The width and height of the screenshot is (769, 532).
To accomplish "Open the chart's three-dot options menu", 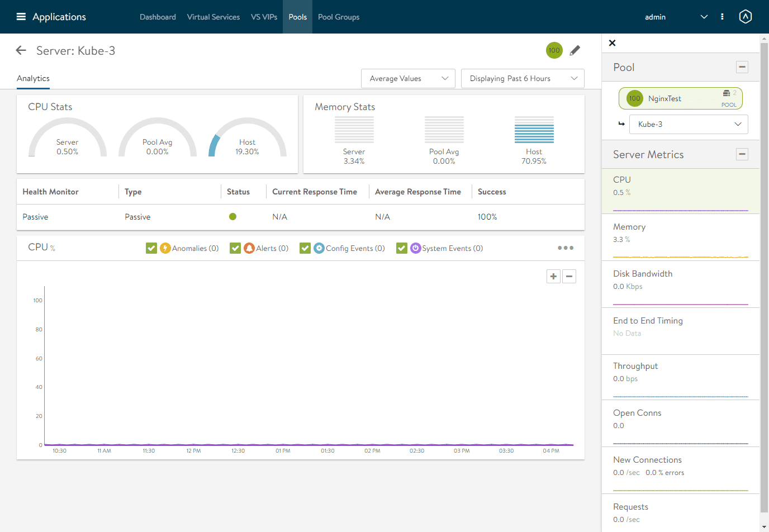I will click(565, 248).
